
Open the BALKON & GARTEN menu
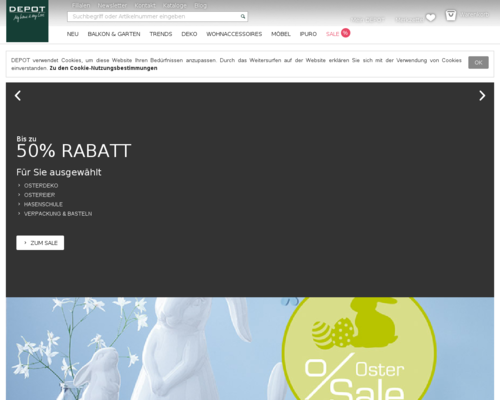(x=114, y=34)
